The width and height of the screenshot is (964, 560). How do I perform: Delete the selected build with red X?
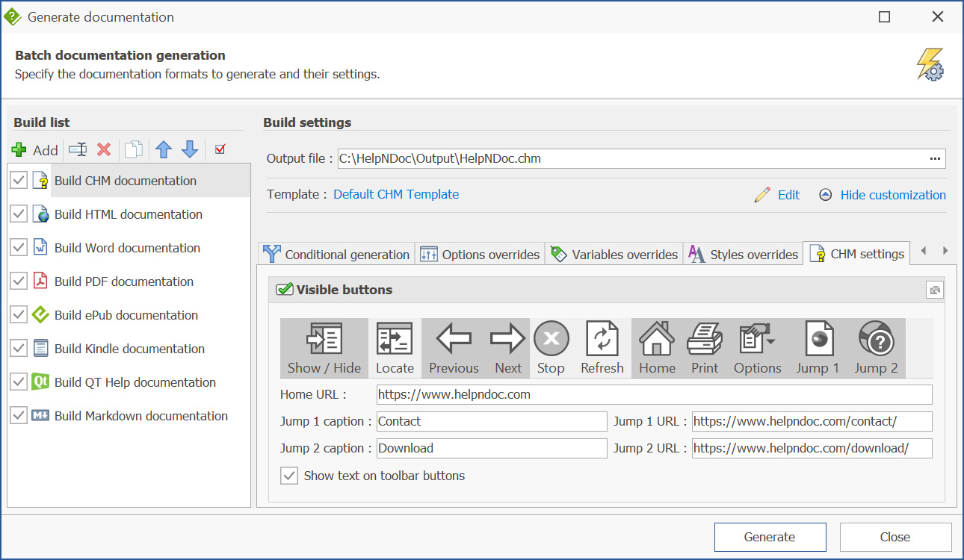tap(104, 150)
